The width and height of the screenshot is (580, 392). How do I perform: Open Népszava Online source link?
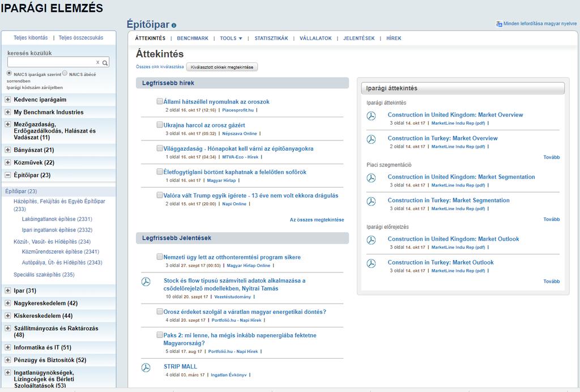pos(240,134)
